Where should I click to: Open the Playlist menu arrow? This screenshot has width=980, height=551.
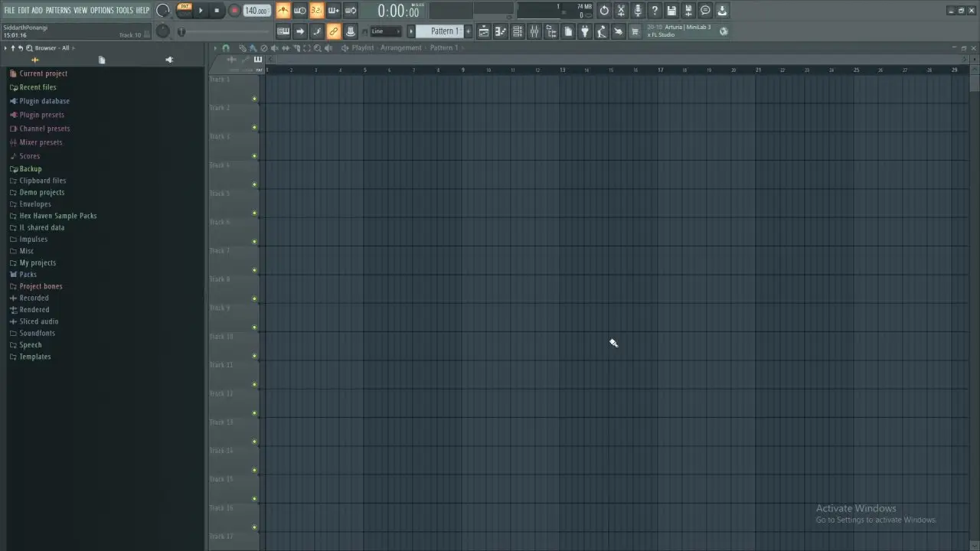(x=215, y=48)
